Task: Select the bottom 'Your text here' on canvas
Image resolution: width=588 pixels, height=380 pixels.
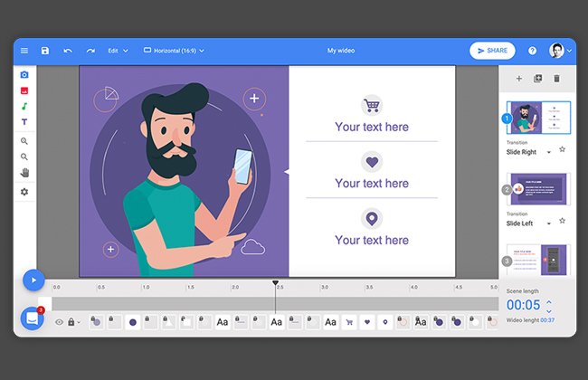Action: click(x=372, y=240)
